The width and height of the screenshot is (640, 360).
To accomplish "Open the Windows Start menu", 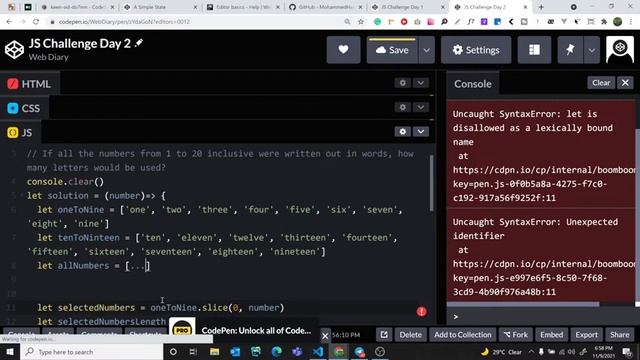I will (x=9, y=351).
